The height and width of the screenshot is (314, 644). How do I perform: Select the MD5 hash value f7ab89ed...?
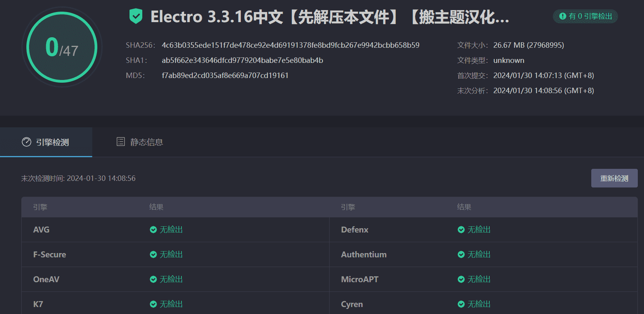(225, 76)
